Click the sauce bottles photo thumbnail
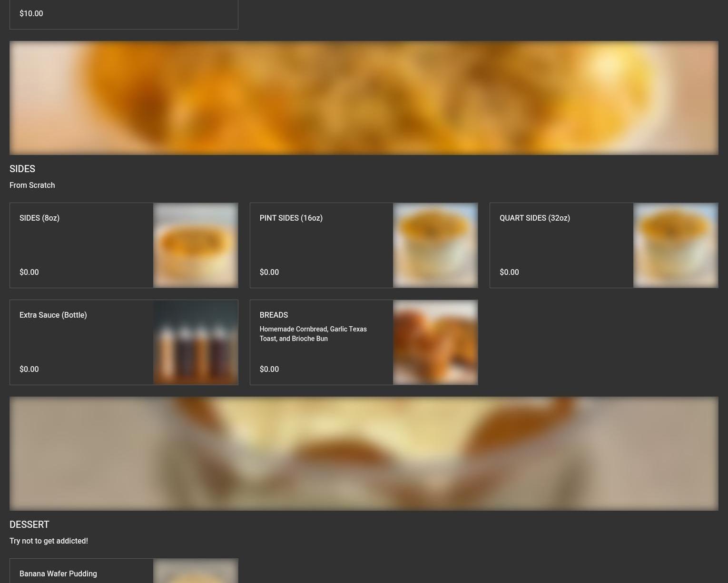This screenshot has height=583, width=728. [196, 342]
